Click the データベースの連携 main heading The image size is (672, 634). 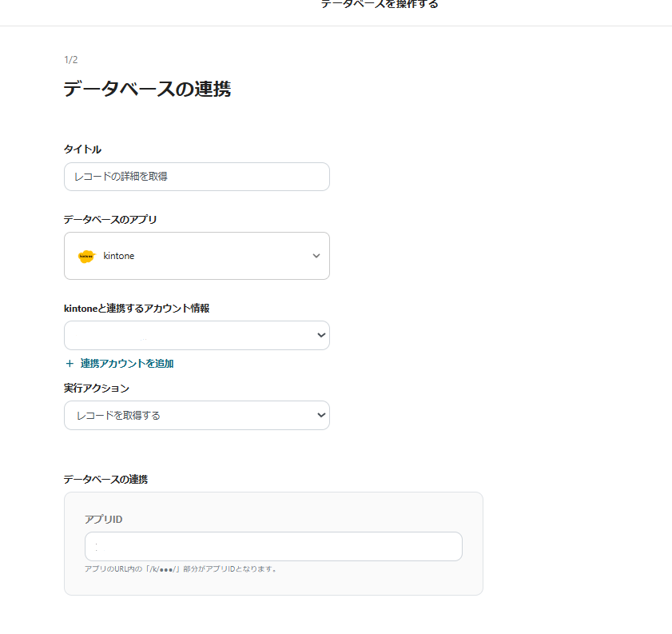coord(147,89)
